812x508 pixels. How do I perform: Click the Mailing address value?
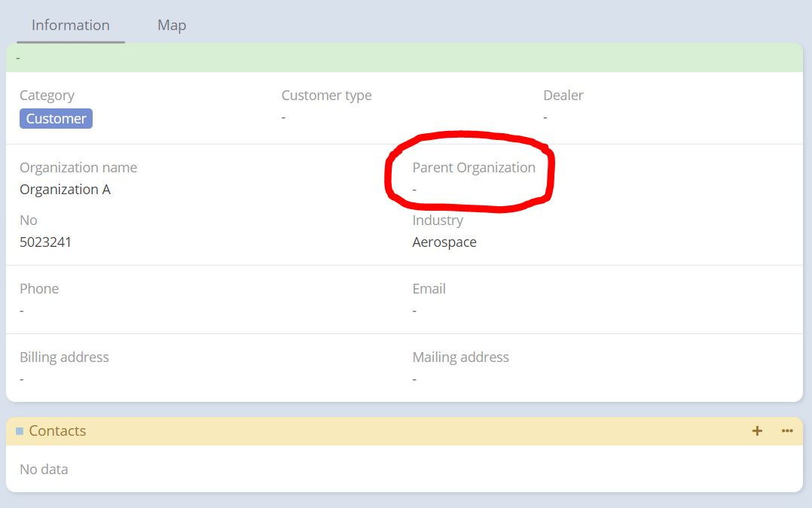[x=415, y=379]
